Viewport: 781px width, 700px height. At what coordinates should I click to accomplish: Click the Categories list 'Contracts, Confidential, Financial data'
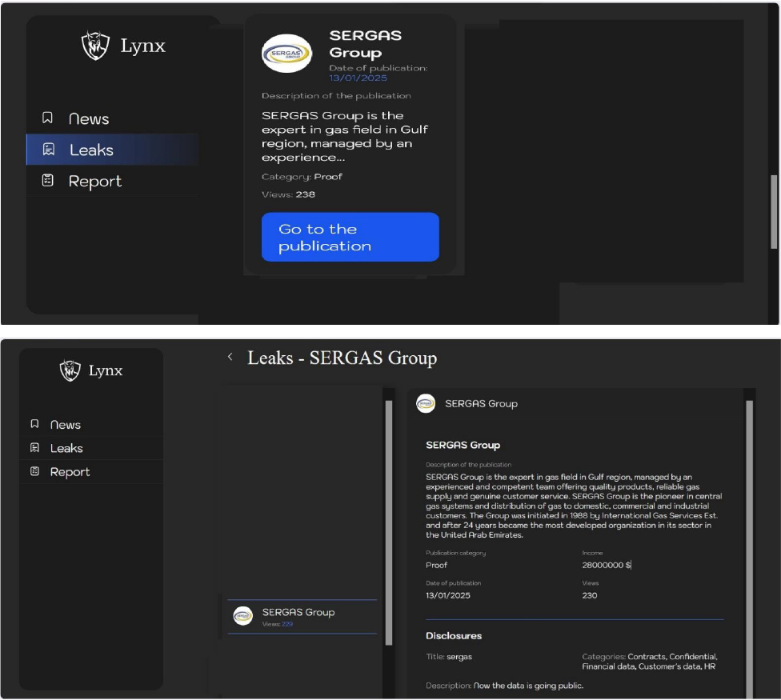pos(650,662)
